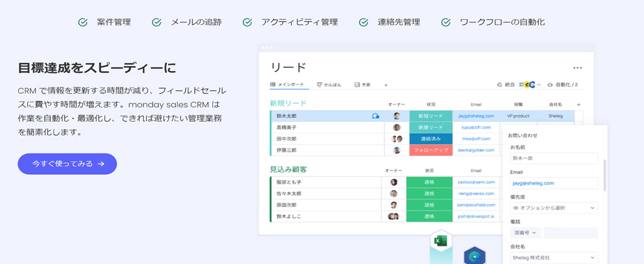
Task: Select the 原田次郎 row name
Action: (x=286, y=205)
